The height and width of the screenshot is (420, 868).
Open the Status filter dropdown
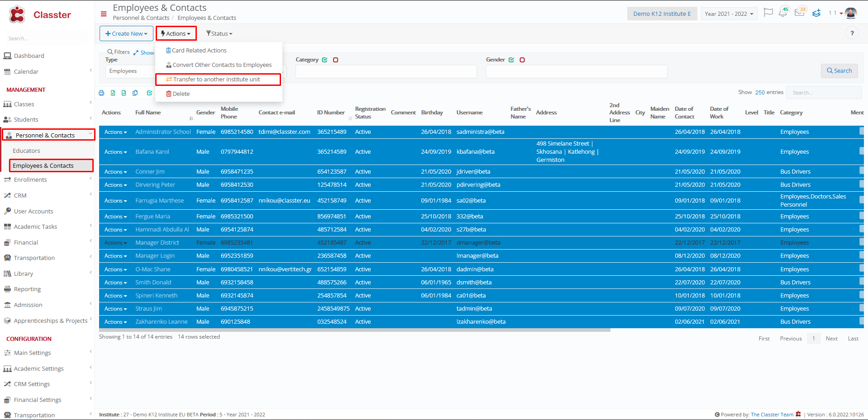[x=219, y=33]
